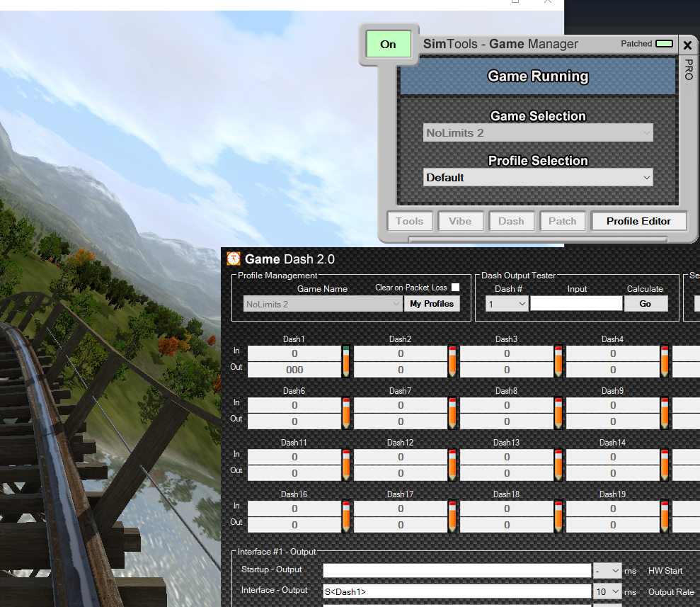Click the Dash13 In value field
Image resolution: width=700 pixels, height=607 pixels.
[507, 457]
